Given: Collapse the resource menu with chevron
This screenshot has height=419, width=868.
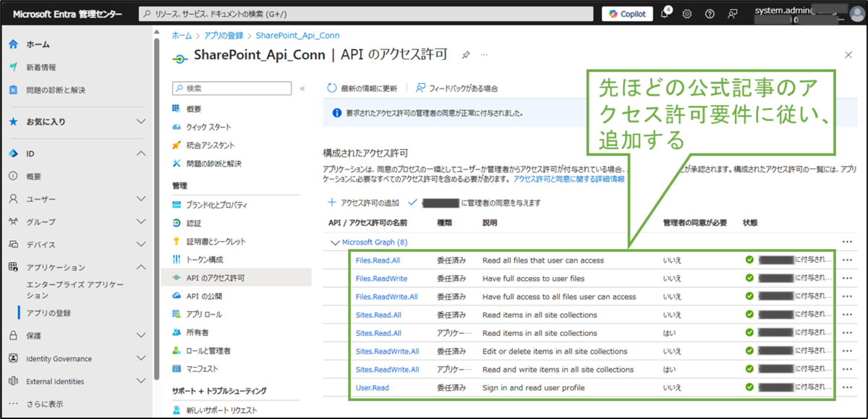Looking at the screenshot, I should click(302, 88).
